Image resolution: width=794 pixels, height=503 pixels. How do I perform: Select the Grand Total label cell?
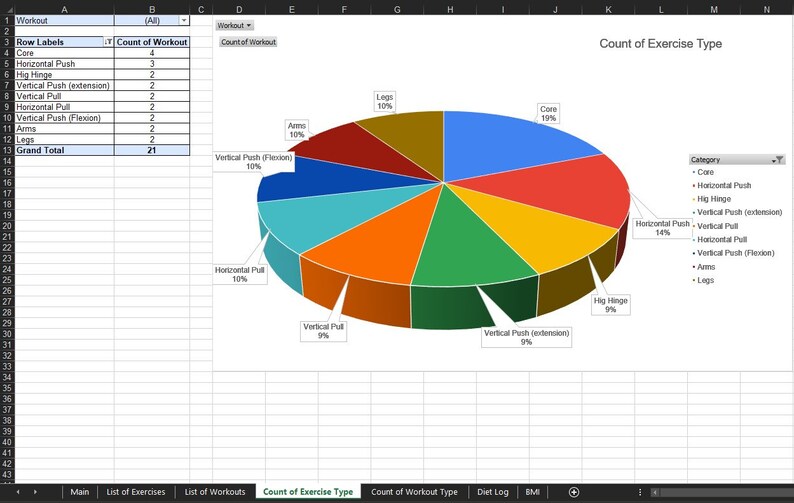[x=64, y=150]
